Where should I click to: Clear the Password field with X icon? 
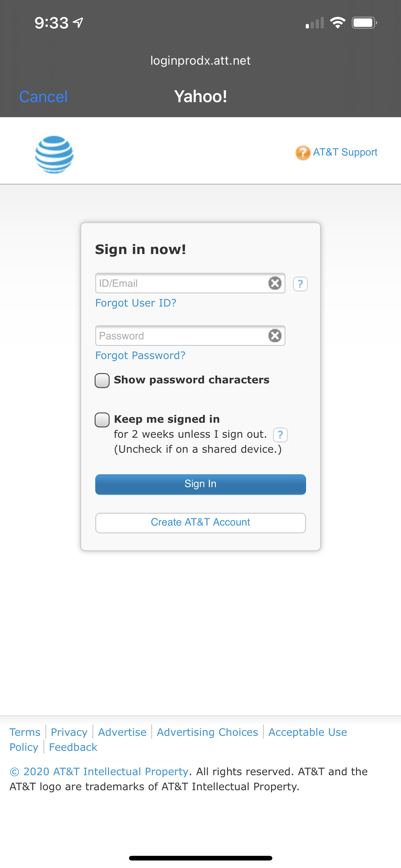point(275,335)
